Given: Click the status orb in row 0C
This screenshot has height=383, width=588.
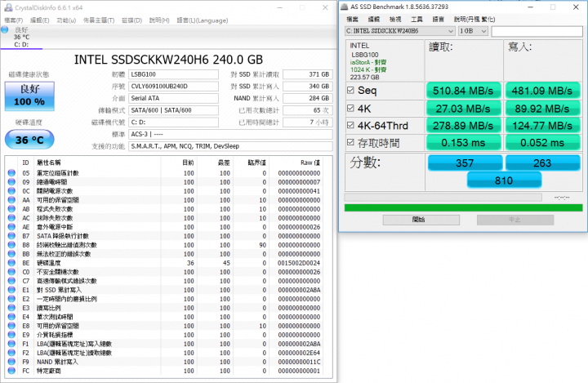Looking at the screenshot, I should (11, 191).
